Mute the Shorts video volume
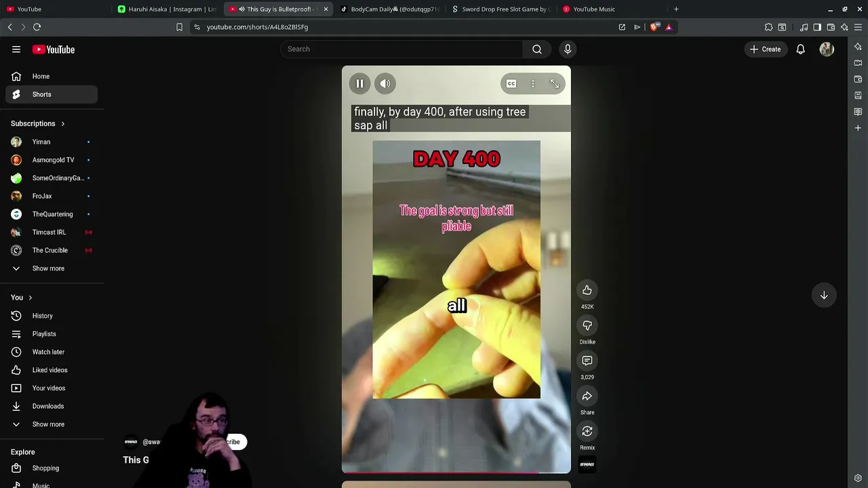868x488 pixels. pyautogui.click(x=385, y=83)
